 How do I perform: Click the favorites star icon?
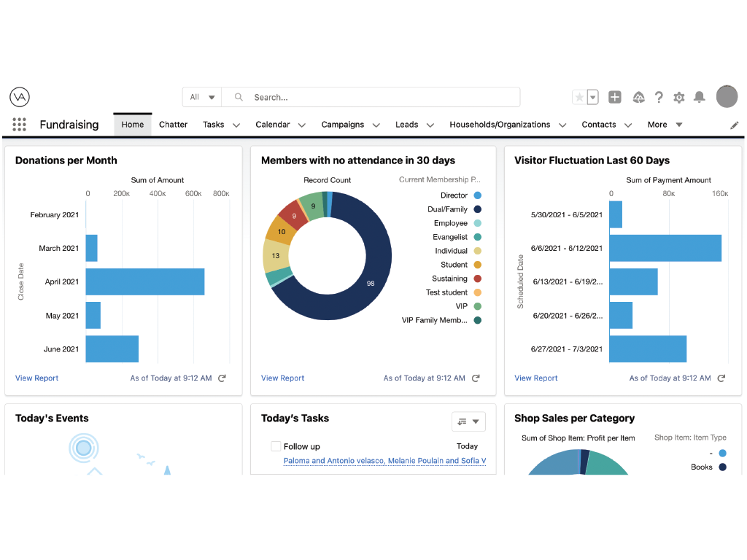(x=579, y=97)
